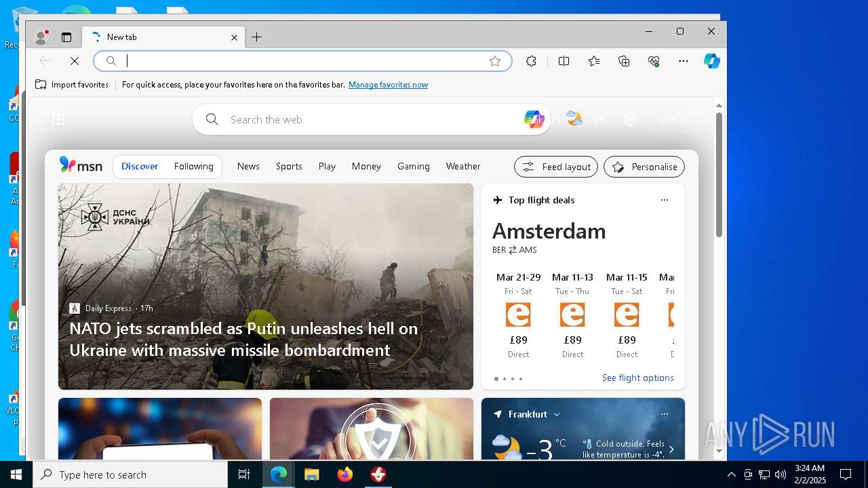Open Copilot icon in search box

point(534,119)
